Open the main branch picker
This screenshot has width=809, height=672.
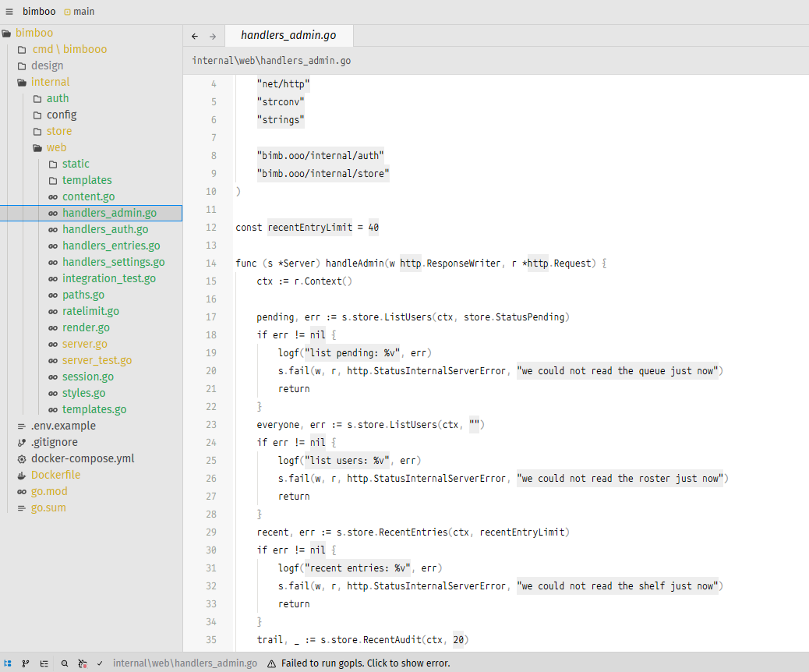tap(79, 12)
